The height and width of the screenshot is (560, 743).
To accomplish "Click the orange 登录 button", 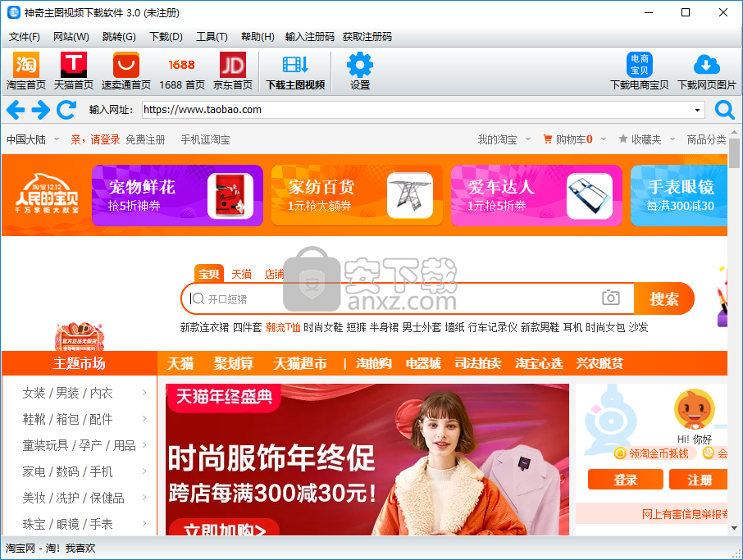I will pos(626,480).
